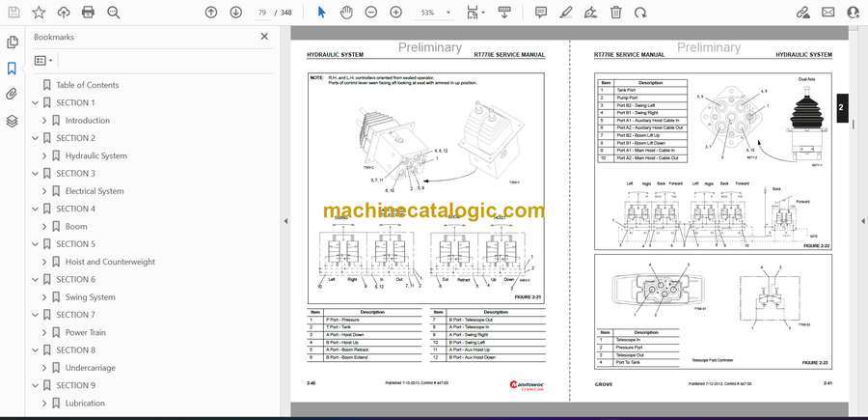Open the account profile icon
Image resolution: width=868 pixels, height=420 pixels.
tap(854, 13)
